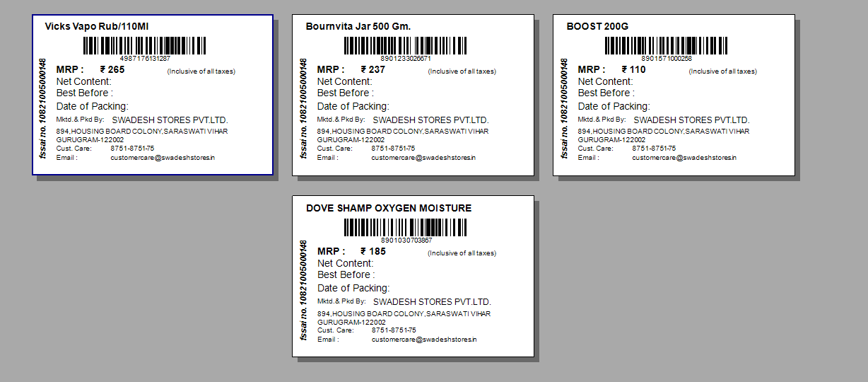Click 'Net Content:' on the Vicks label
This screenshot has height=382, width=868.
pos(83,81)
